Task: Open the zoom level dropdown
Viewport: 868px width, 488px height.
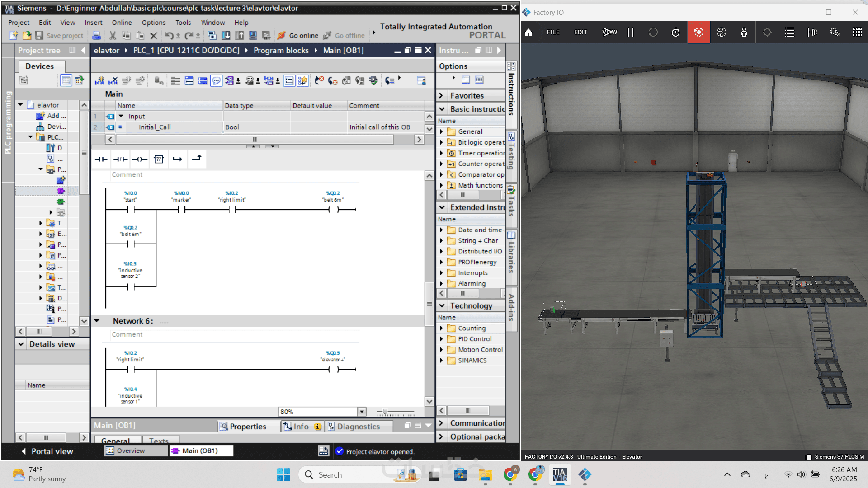Action: point(362,412)
